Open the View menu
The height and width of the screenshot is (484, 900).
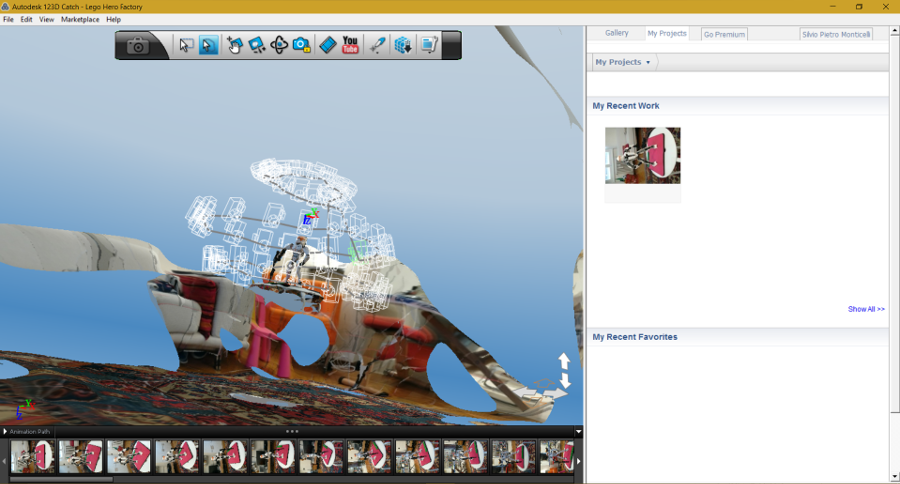pos(46,20)
